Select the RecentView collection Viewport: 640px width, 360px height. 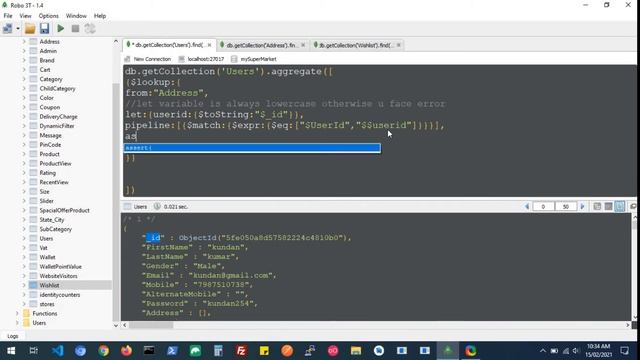tap(54, 182)
